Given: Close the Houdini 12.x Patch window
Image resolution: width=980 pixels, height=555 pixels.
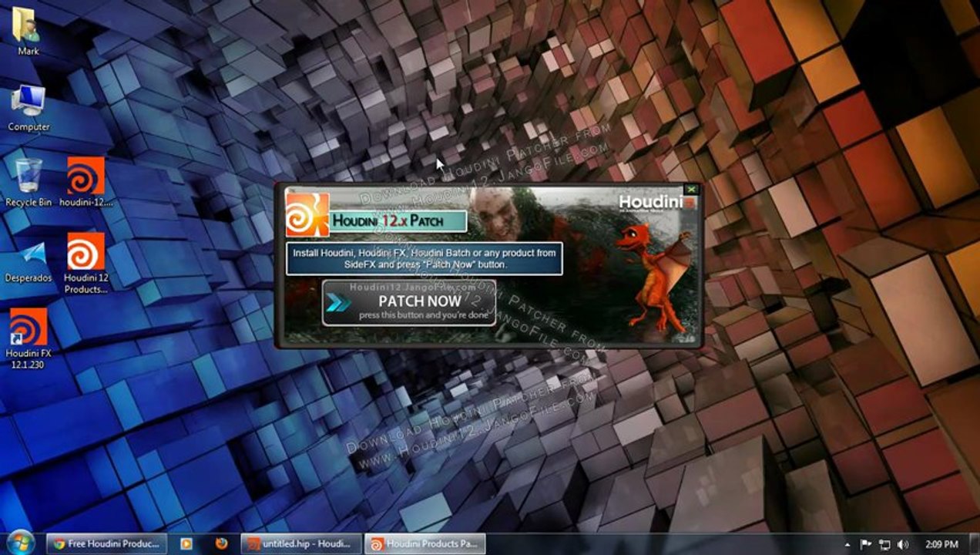Looking at the screenshot, I should (691, 190).
